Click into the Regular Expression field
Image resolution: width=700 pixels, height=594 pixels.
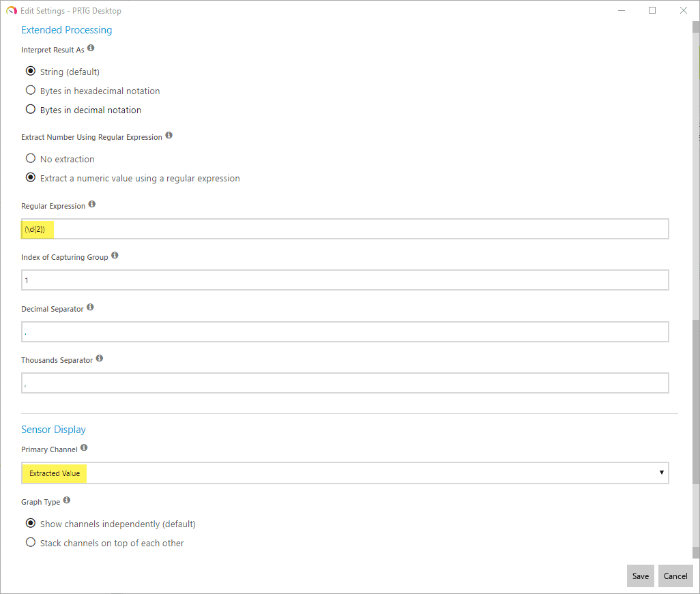[345, 229]
